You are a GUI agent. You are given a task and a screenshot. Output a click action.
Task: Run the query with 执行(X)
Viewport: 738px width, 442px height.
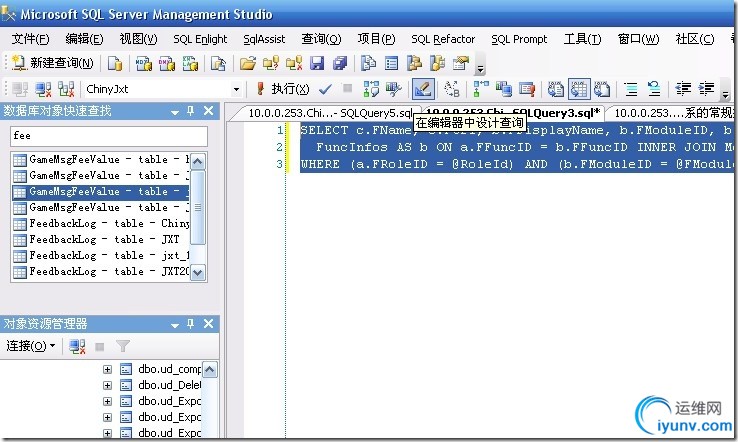coord(282,89)
